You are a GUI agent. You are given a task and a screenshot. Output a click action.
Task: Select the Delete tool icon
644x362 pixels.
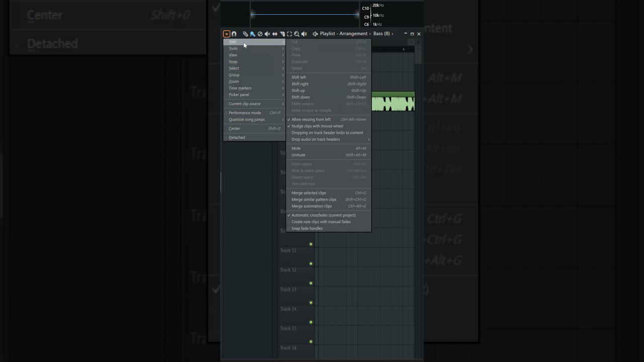(260, 34)
